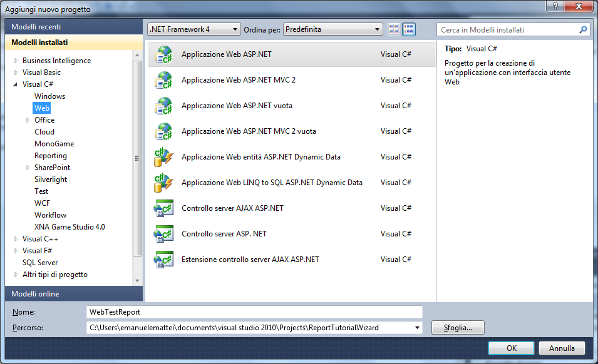Open the Modelli installati section
598x364 pixels.
coord(74,43)
